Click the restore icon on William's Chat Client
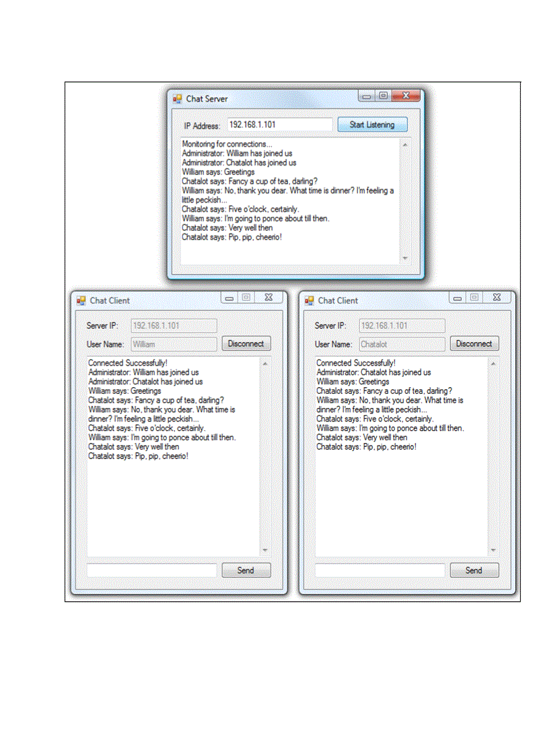The width and height of the screenshot is (549, 756). (246, 297)
